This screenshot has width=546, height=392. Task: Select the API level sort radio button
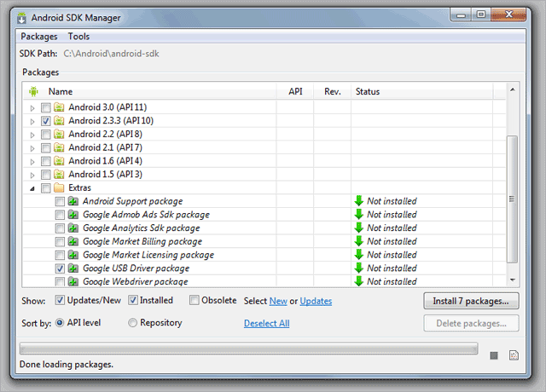60,323
